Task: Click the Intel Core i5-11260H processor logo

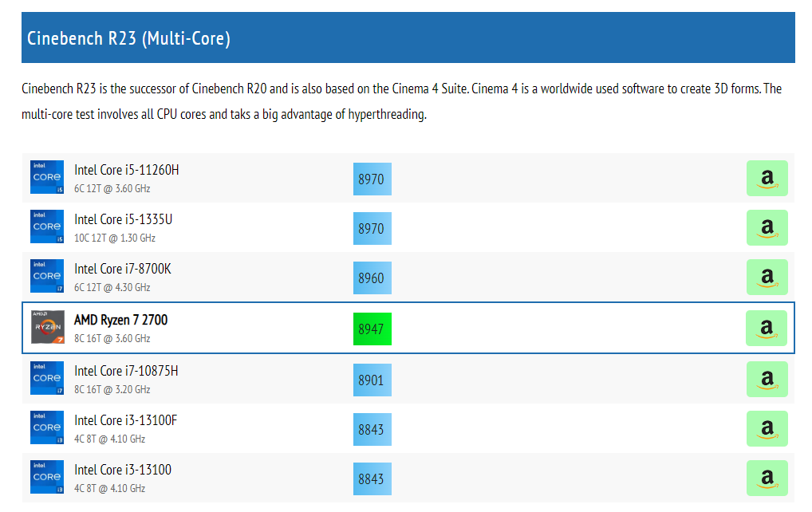Action: point(47,177)
